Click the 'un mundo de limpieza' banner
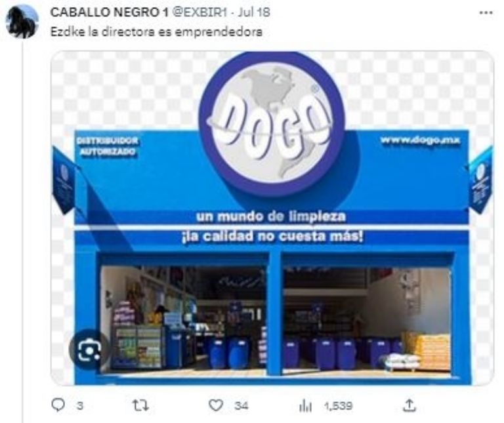This screenshot has height=423, width=504. (271, 216)
